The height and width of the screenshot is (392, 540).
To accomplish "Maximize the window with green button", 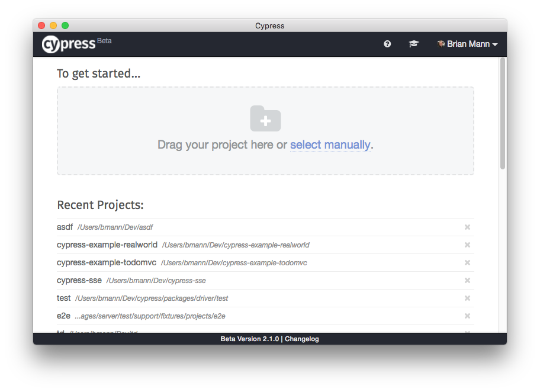I will (65, 25).
